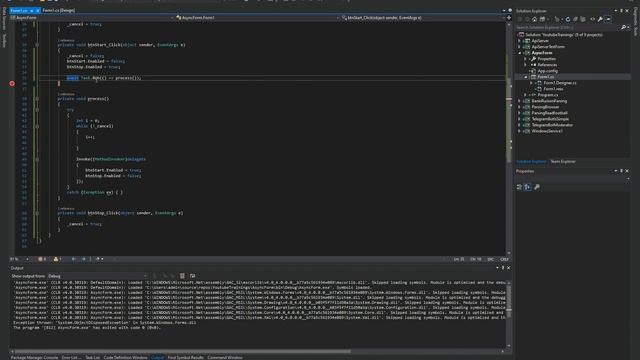Screen dimensions: 640x360
Task: Click the warnings count indicator below editor
Action: pos(57,259)
